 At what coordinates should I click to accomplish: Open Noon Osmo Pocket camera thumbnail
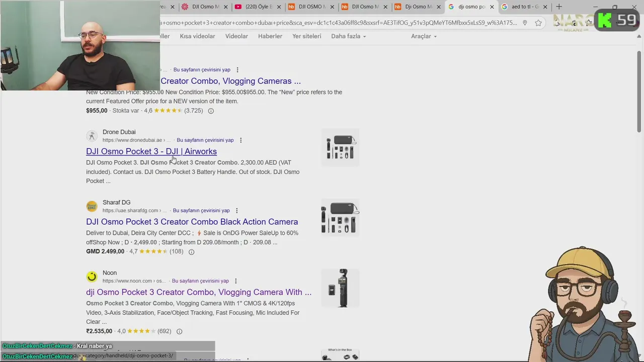[341, 288]
